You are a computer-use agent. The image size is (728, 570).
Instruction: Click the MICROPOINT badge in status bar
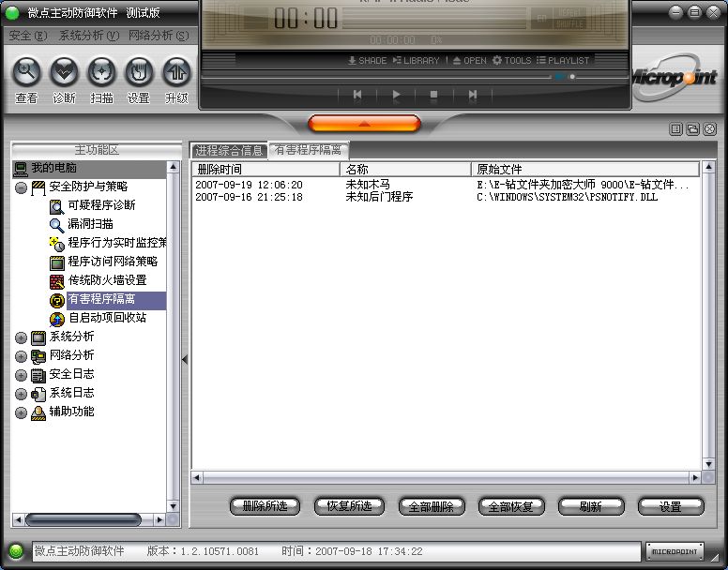pos(675,551)
